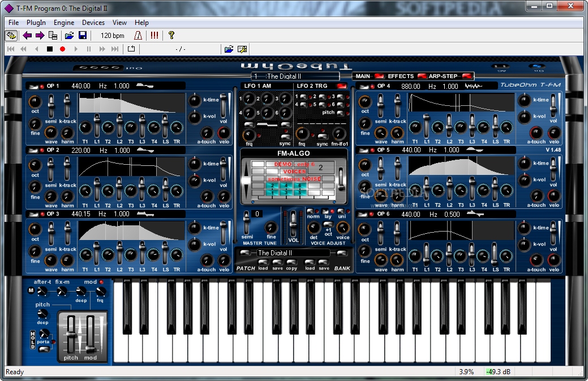588x381 pixels.
Task: Toggle the metronome icon
Action: (x=138, y=36)
